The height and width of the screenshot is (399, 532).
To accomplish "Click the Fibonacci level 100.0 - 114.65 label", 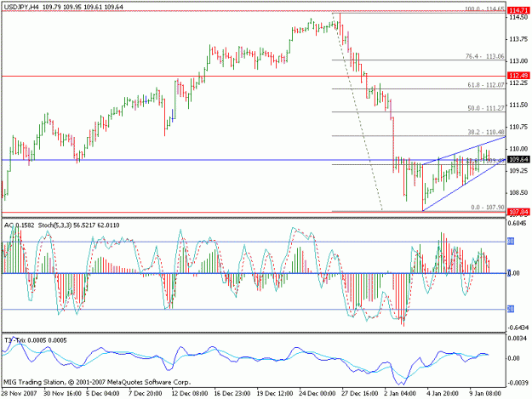I will [484, 9].
